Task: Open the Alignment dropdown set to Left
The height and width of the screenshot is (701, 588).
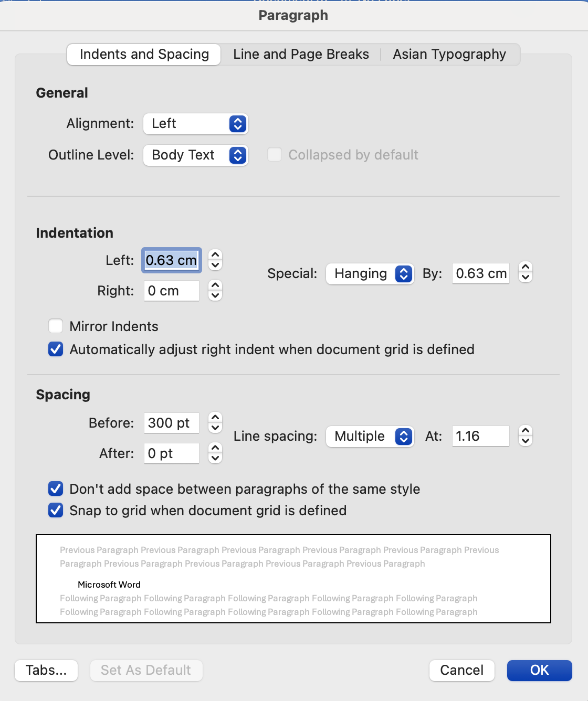Action: tap(195, 124)
